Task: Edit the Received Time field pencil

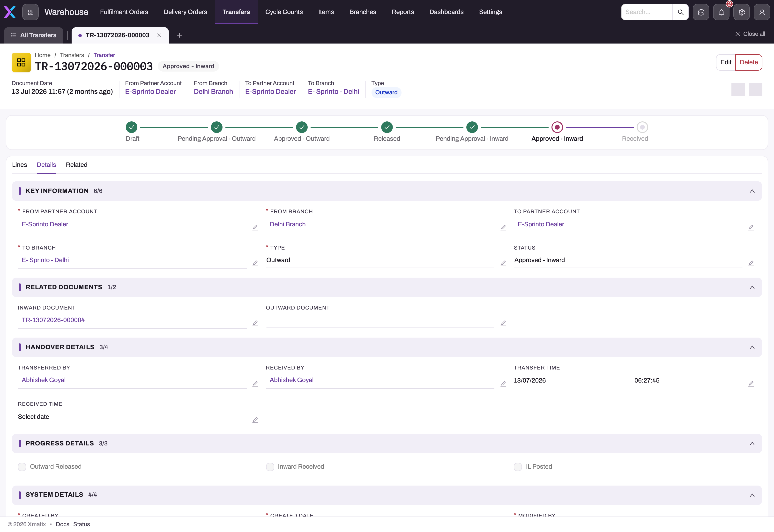Action: tap(255, 420)
